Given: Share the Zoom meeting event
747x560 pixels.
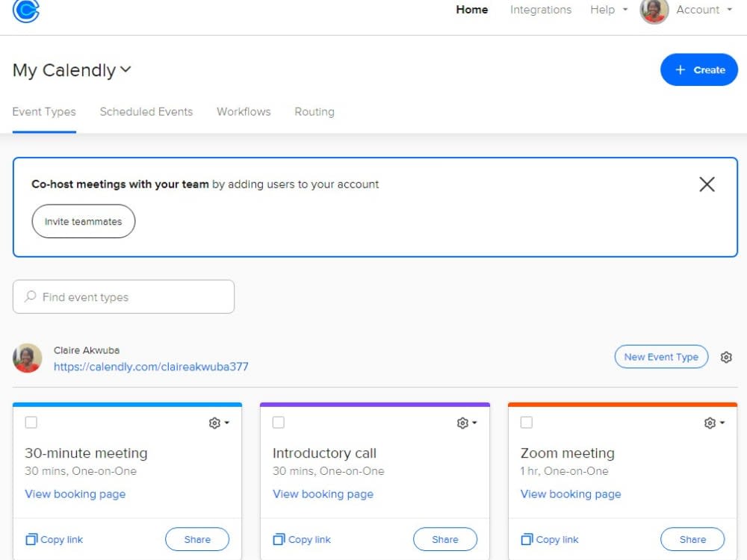Looking at the screenshot, I should click(x=692, y=539).
